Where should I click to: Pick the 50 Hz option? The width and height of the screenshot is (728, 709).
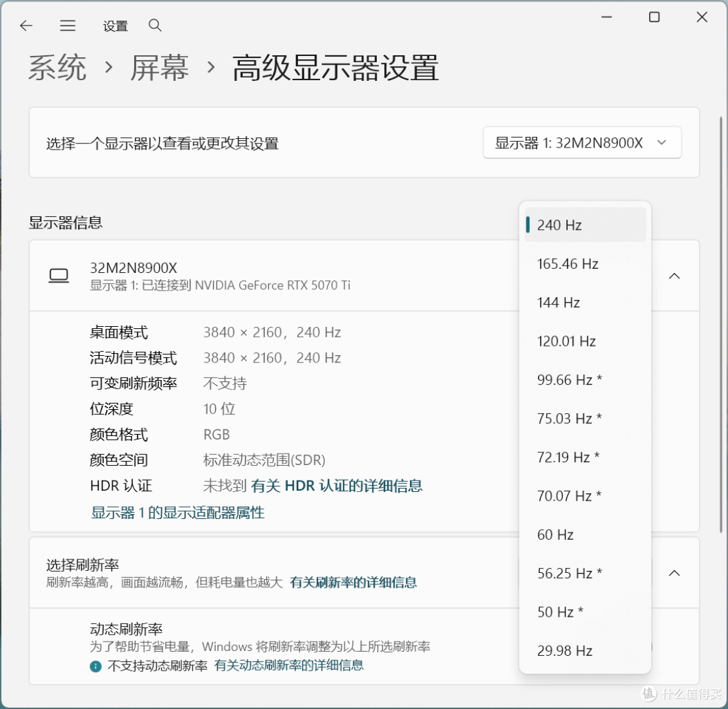(x=585, y=612)
